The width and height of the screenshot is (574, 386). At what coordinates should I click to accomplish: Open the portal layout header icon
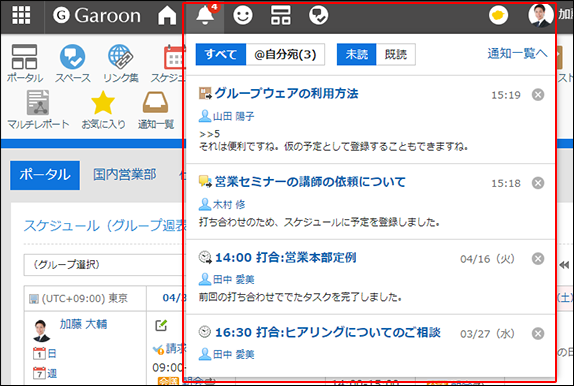pyautogui.click(x=281, y=15)
